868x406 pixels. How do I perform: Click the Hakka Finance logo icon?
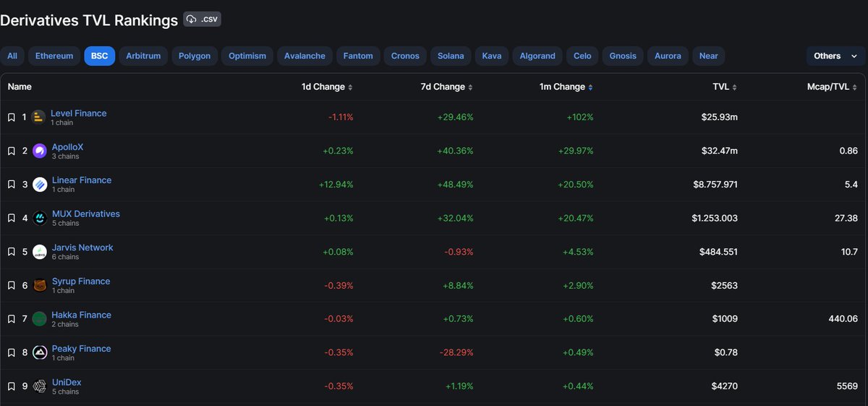point(39,319)
